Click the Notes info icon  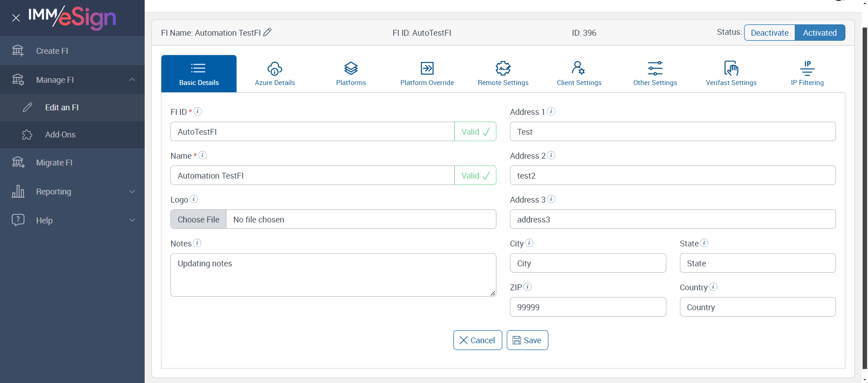[197, 243]
